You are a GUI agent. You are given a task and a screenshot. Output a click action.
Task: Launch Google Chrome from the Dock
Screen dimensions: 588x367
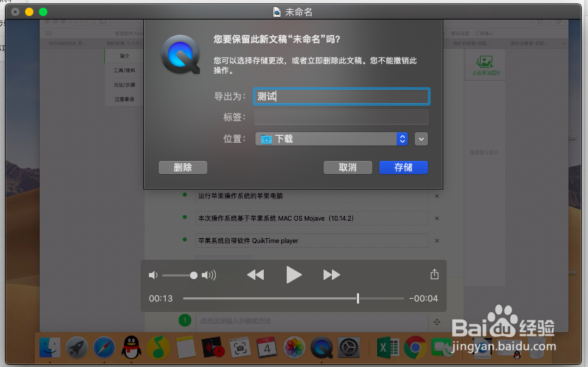[415, 347]
